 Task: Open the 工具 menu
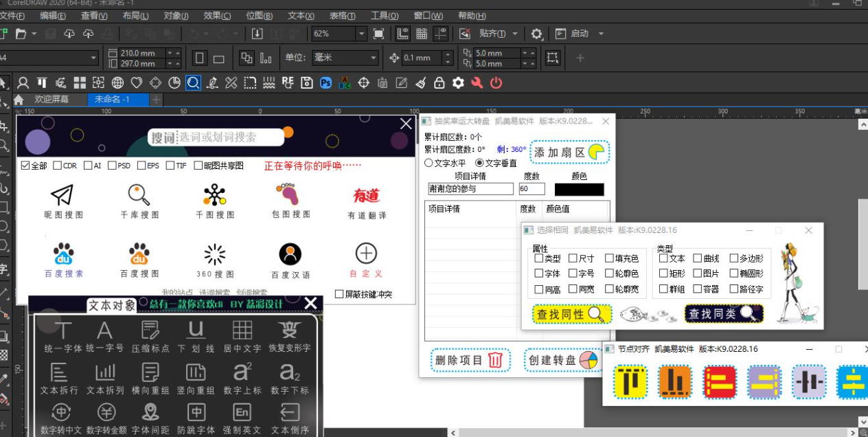pos(385,16)
